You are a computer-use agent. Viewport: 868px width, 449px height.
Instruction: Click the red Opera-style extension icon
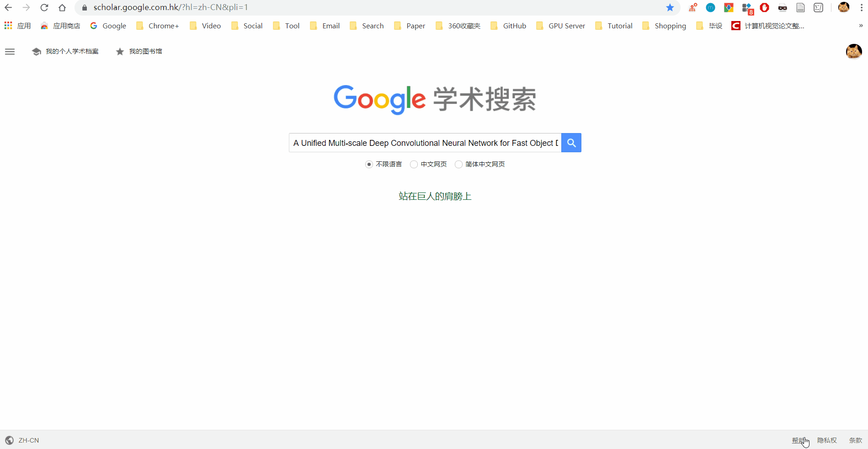pos(764,7)
